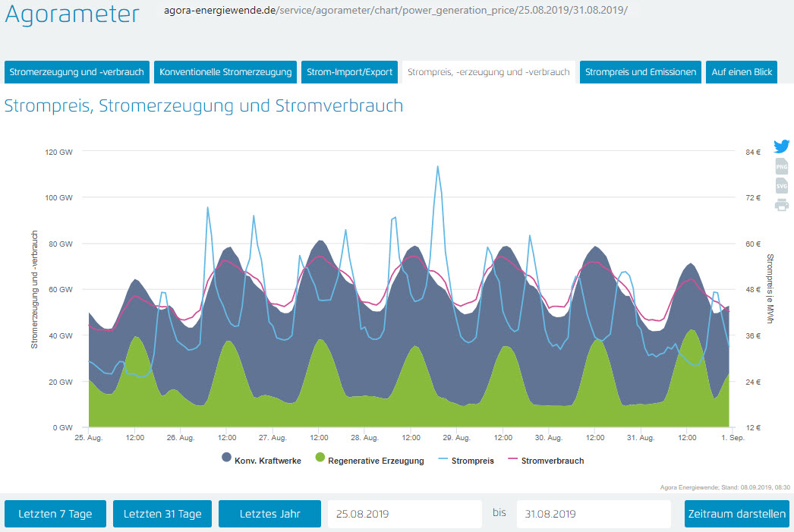Click the Konv. Kraftwerke legend circle
The height and width of the screenshot is (532, 794).
(226, 458)
